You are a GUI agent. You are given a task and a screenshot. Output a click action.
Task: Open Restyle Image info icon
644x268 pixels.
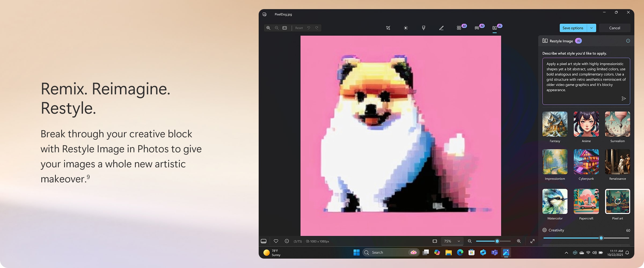click(x=628, y=41)
